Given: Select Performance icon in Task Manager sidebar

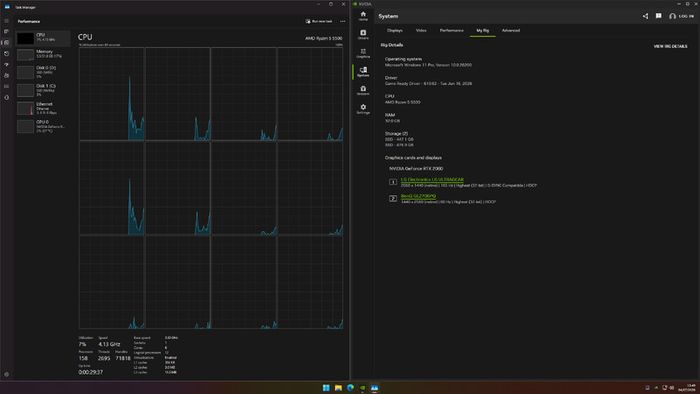Looking at the screenshot, I should (x=6, y=42).
